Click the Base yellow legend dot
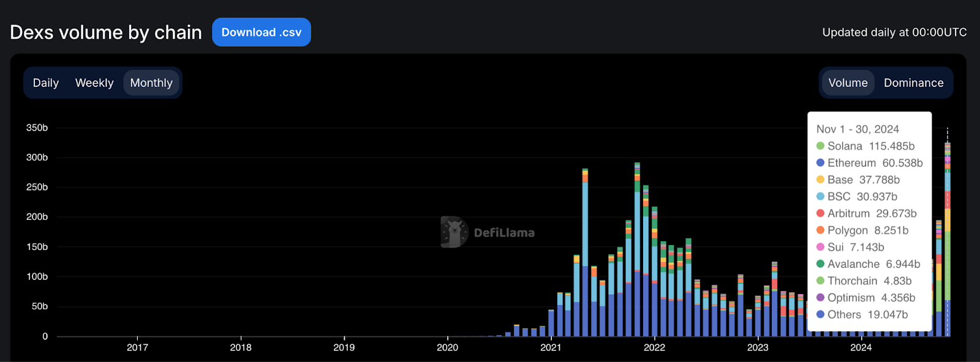Viewport: 980px width, 362px height. 820,179
